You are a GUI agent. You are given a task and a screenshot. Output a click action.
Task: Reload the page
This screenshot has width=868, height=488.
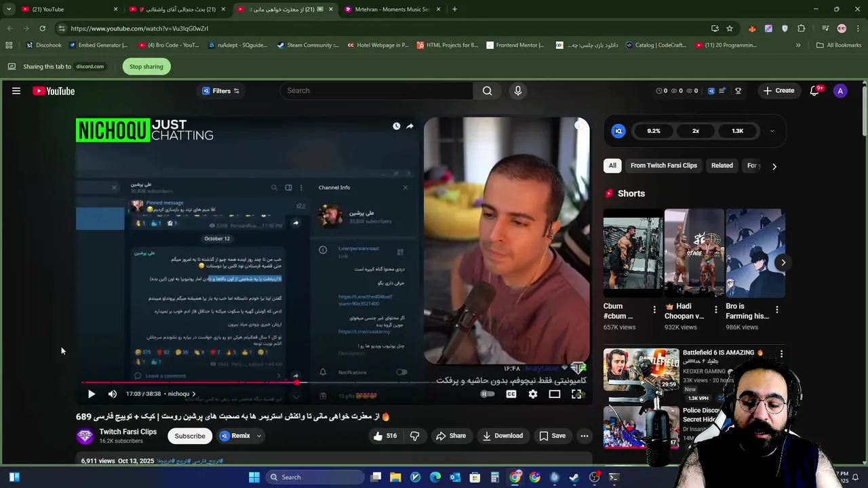pyautogui.click(x=42, y=28)
